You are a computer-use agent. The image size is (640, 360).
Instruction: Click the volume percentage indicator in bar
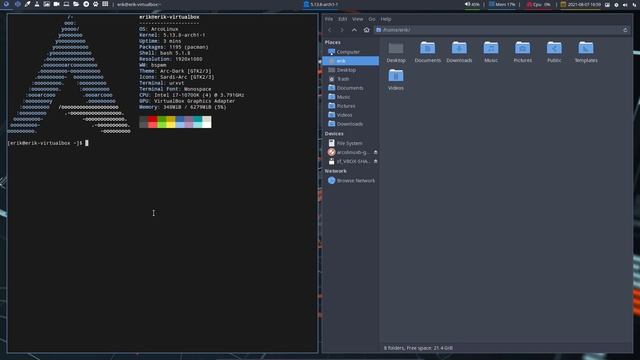click(x=472, y=4)
